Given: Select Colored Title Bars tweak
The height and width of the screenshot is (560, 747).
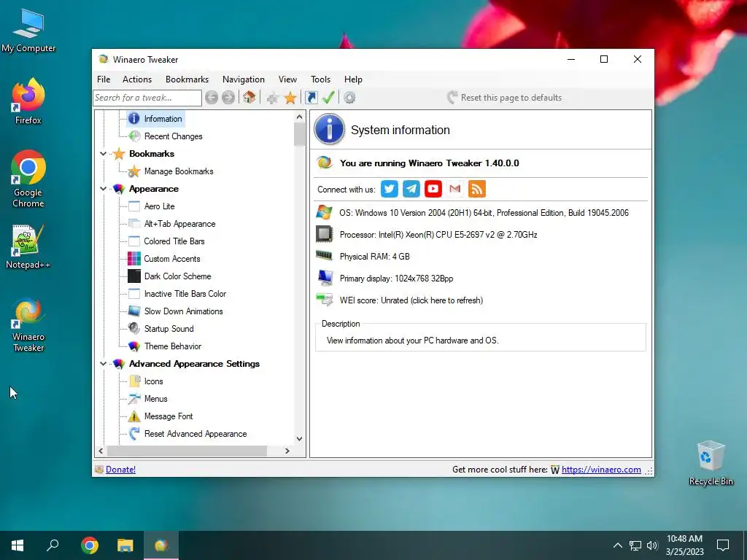Looking at the screenshot, I should coord(174,241).
